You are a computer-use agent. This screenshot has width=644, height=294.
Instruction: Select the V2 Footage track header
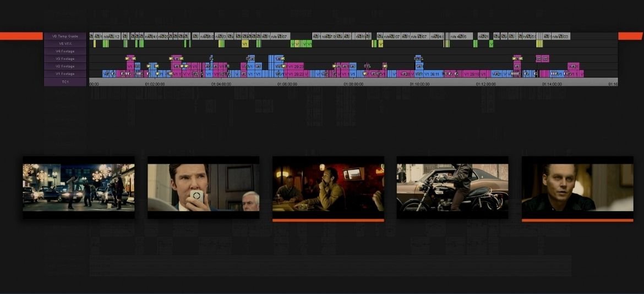click(x=66, y=66)
